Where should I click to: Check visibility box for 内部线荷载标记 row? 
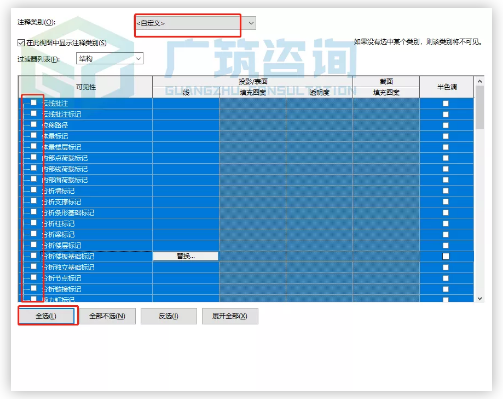point(33,168)
